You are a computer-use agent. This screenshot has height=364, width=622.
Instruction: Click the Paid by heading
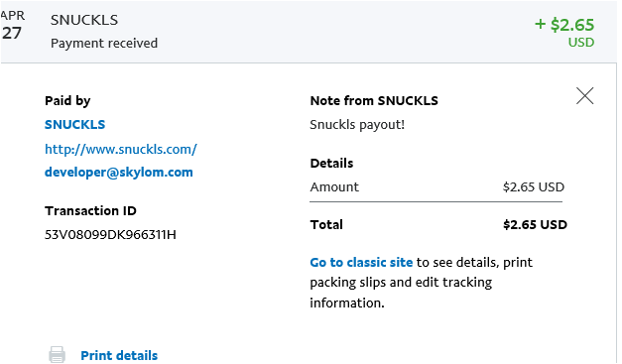point(67,101)
